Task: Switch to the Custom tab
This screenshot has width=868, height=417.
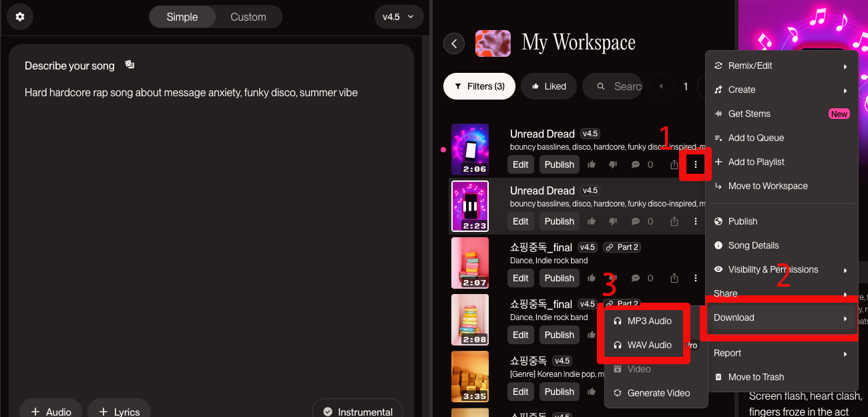Action: 248,17
